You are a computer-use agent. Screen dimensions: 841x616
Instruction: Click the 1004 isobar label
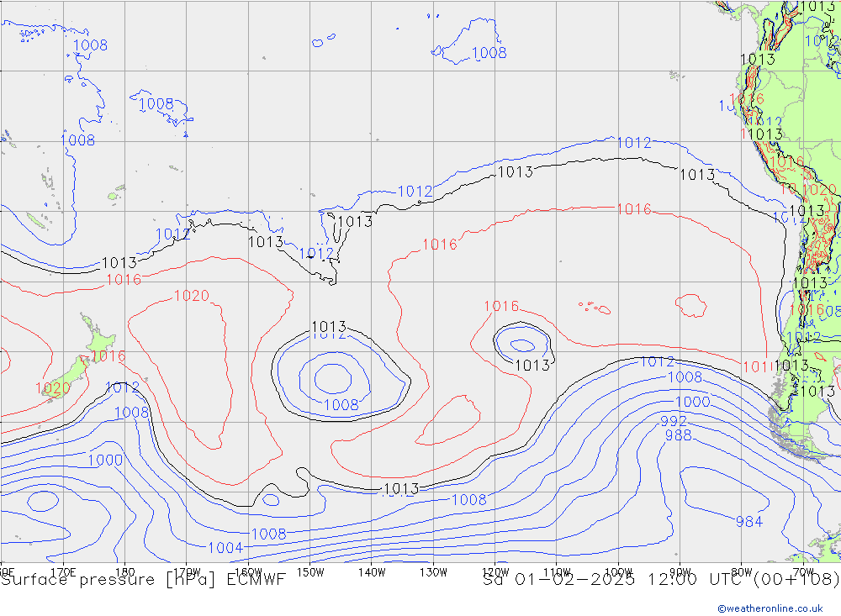click(225, 548)
